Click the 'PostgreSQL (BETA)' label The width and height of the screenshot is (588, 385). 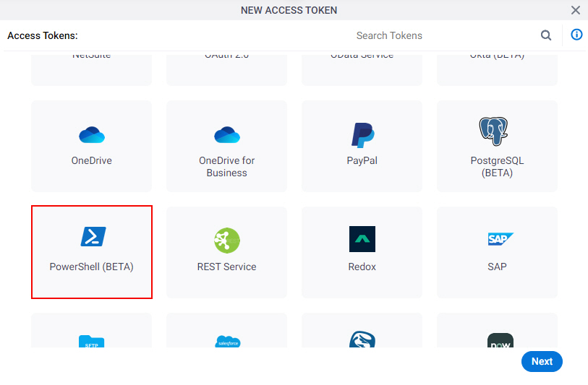(x=498, y=167)
